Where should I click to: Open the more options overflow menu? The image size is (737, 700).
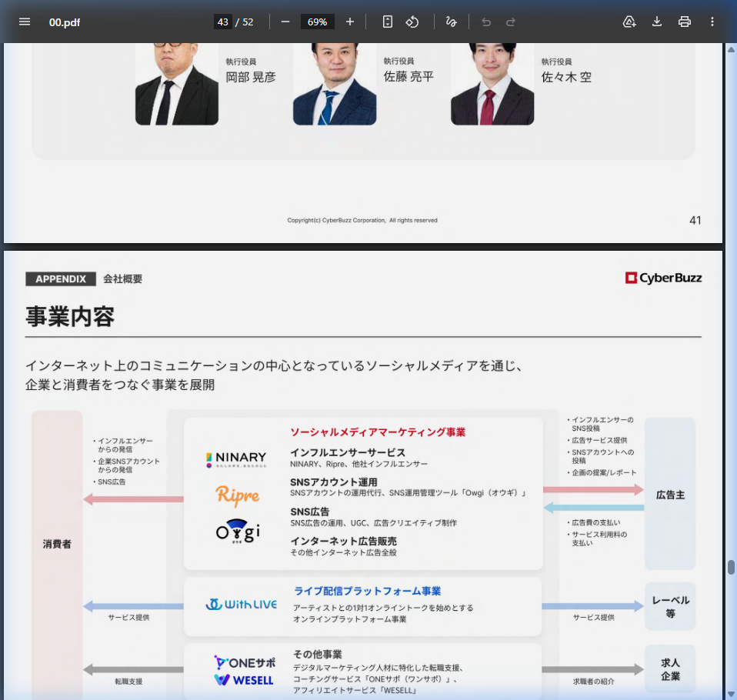(712, 22)
